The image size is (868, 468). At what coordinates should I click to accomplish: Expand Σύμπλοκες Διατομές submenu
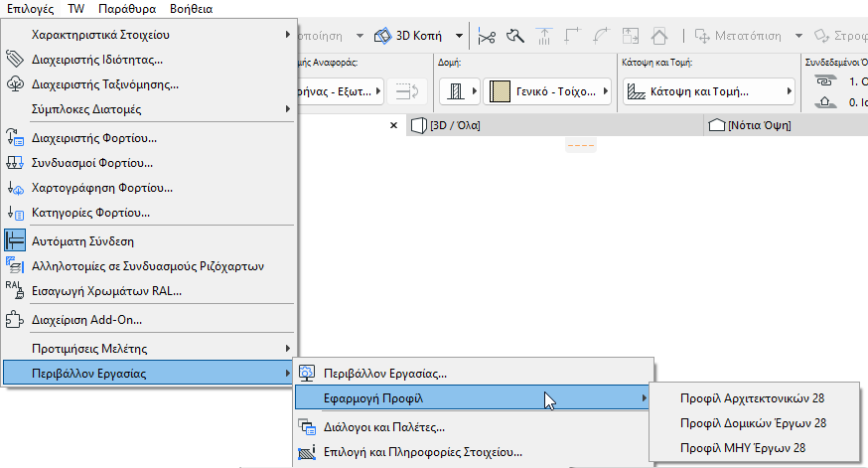pyautogui.click(x=149, y=109)
